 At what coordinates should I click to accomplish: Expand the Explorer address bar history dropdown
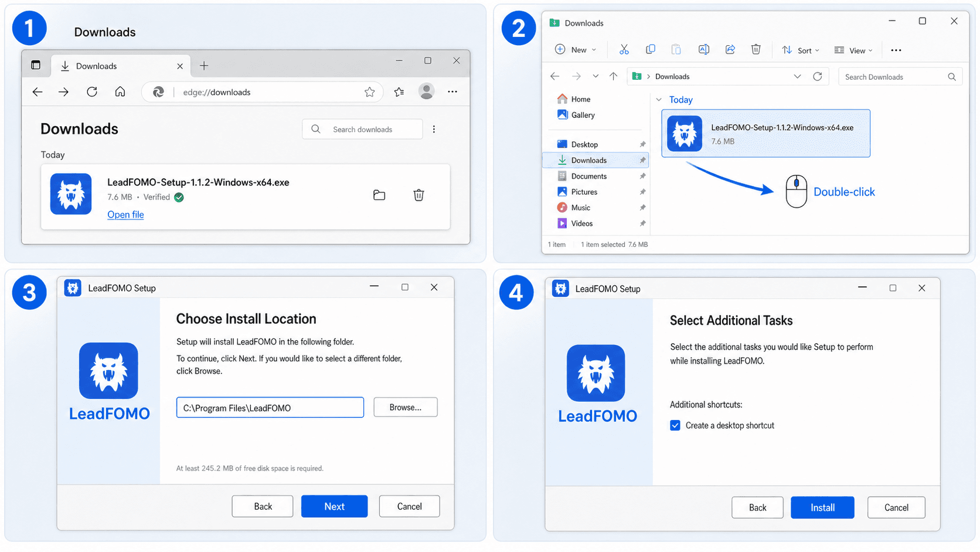click(x=797, y=76)
